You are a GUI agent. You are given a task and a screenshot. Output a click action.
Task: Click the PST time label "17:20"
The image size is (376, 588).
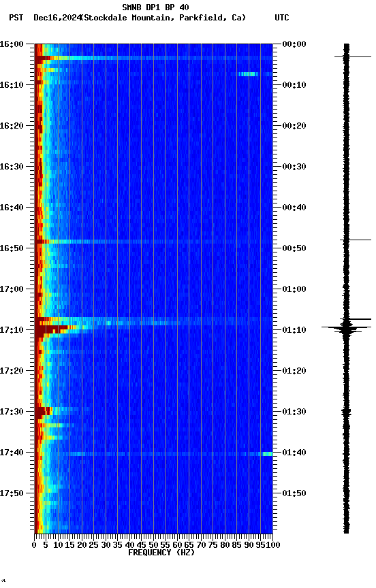(x=12, y=372)
